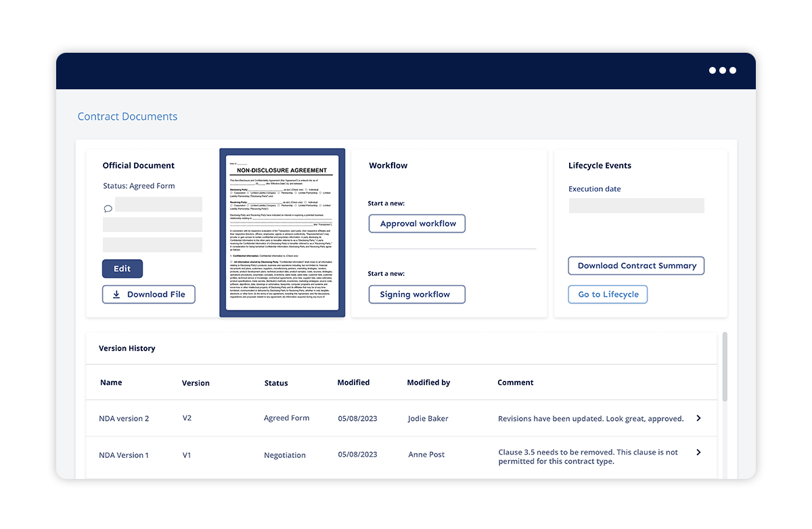
Task: Click the download arrow icon
Action: (116, 295)
